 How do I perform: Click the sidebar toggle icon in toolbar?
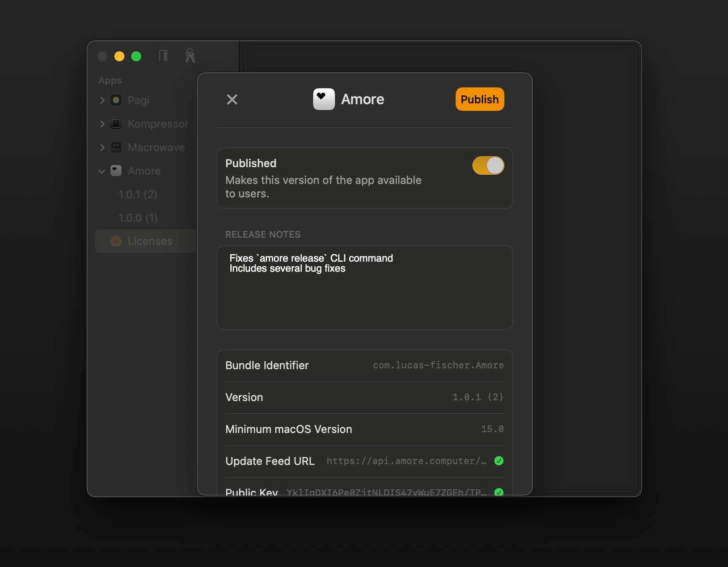click(164, 56)
